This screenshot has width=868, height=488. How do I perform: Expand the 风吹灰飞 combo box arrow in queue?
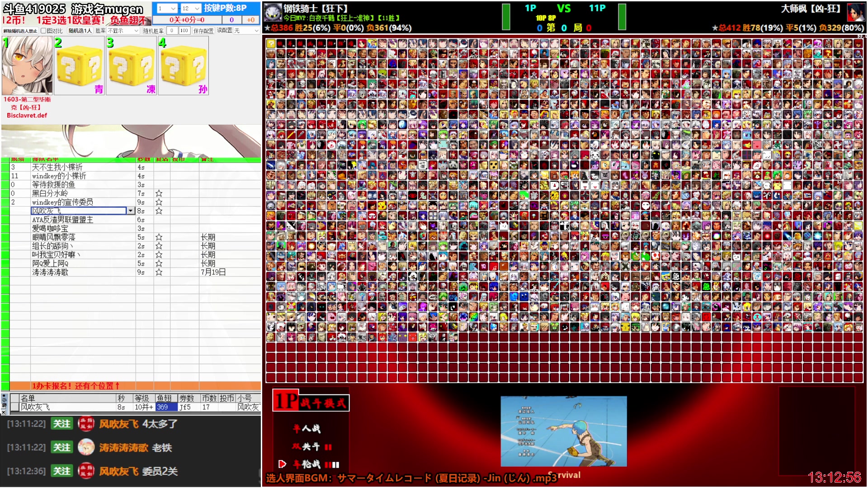coord(131,211)
